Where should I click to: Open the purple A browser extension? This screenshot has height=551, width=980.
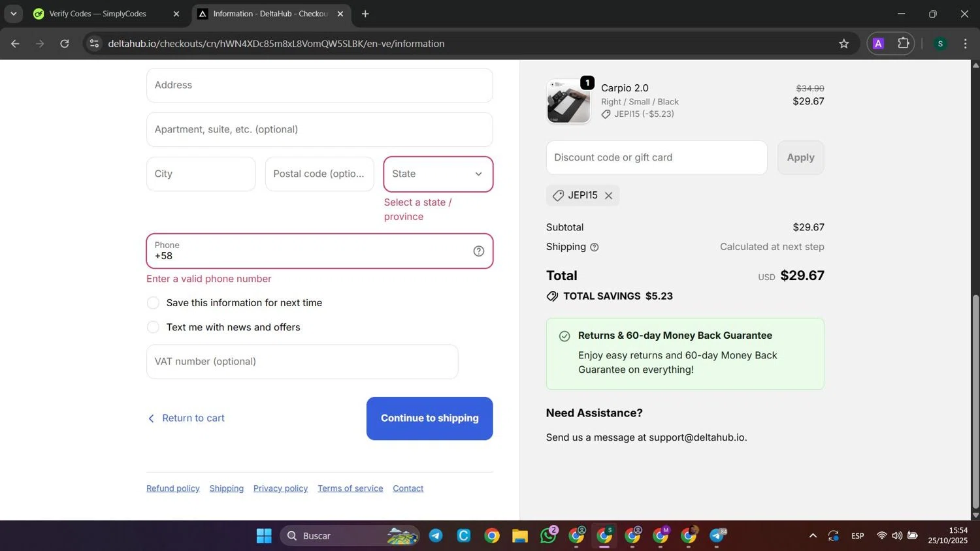point(878,44)
